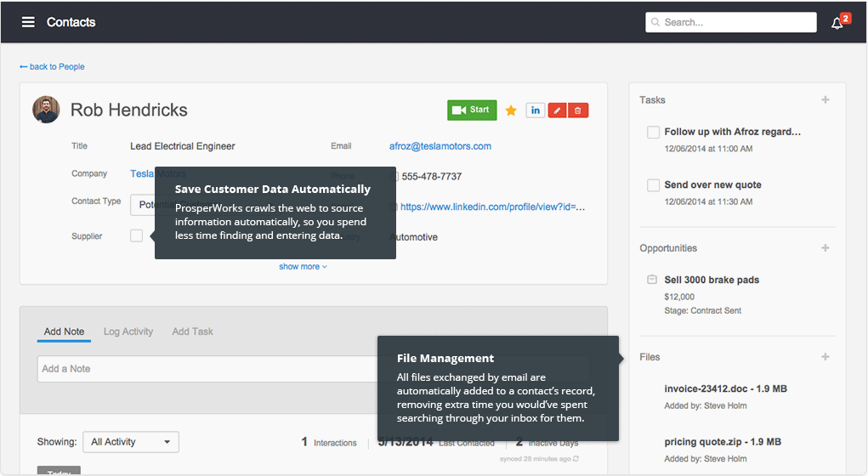
Task: Open the All Activity filter dropdown
Action: [x=132, y=442]
